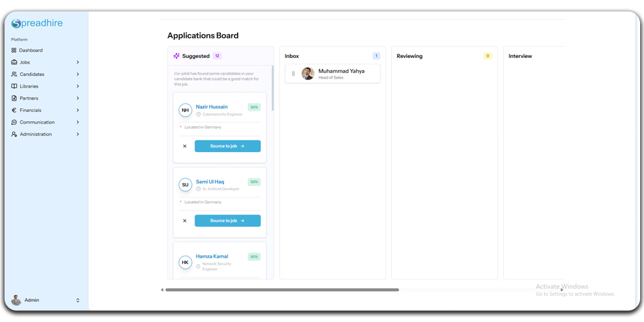The image size is (644, 322).
Task: Expand the Jobs menu chevron
Action: 78,62
